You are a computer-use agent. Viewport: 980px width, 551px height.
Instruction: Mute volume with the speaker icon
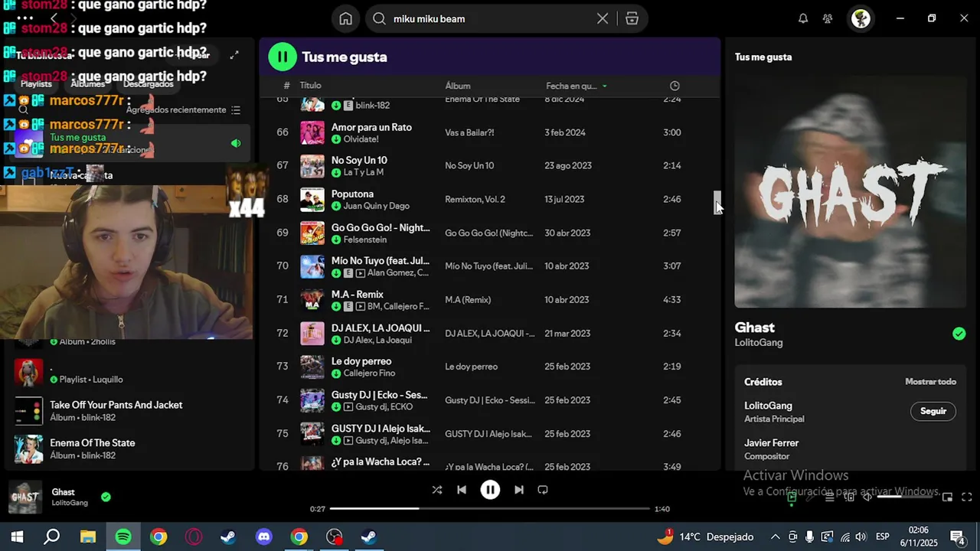pos(867,497)
